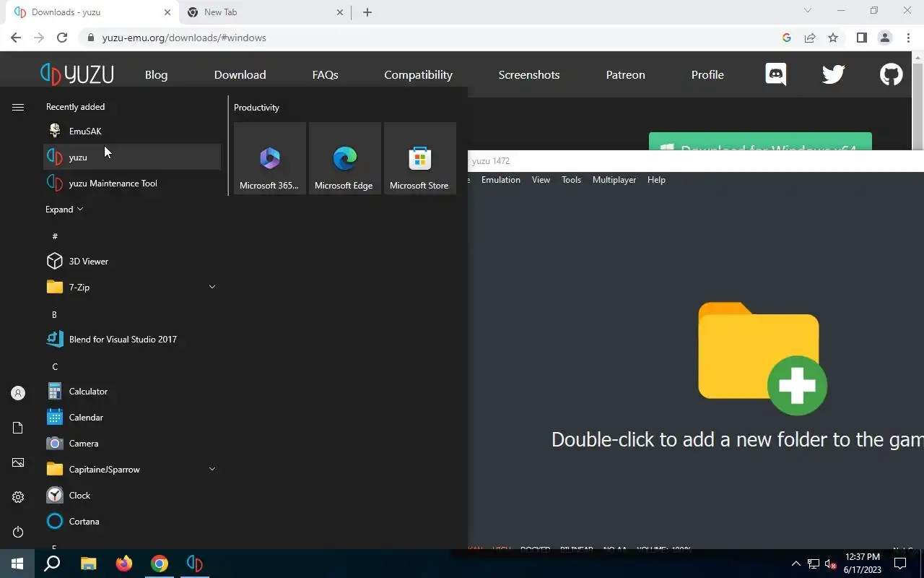Expand 7-Zip folder chevron
924x578 pixels.
click(x=212, y=287)
